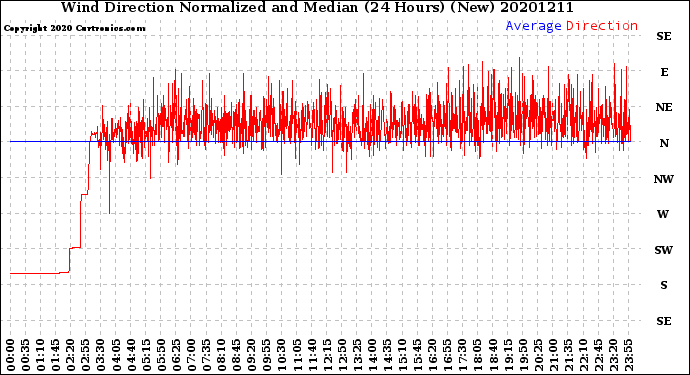Select the "19:50" time label

pyautogui.click(x=523, y=355)
